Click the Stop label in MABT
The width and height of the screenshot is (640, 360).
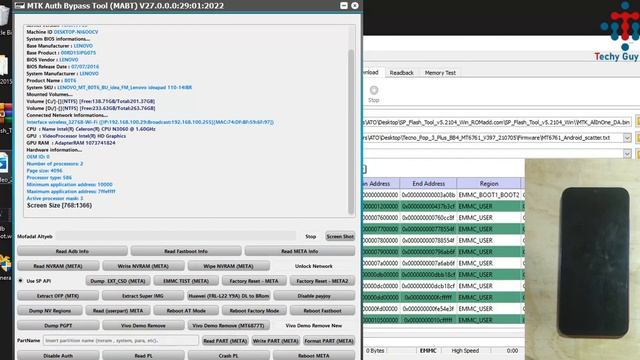[x=311, y=236]
